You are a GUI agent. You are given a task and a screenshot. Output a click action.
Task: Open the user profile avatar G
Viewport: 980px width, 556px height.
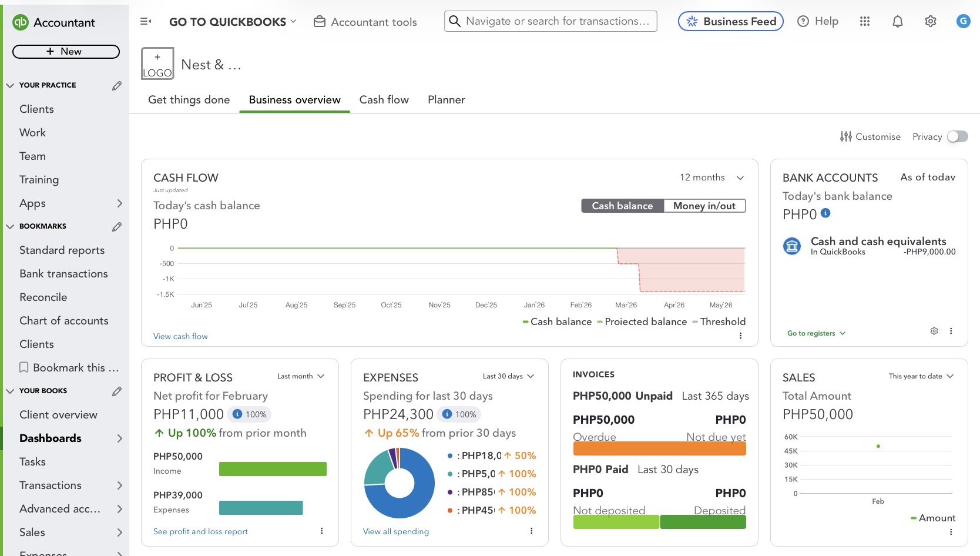tap(963, 21)
